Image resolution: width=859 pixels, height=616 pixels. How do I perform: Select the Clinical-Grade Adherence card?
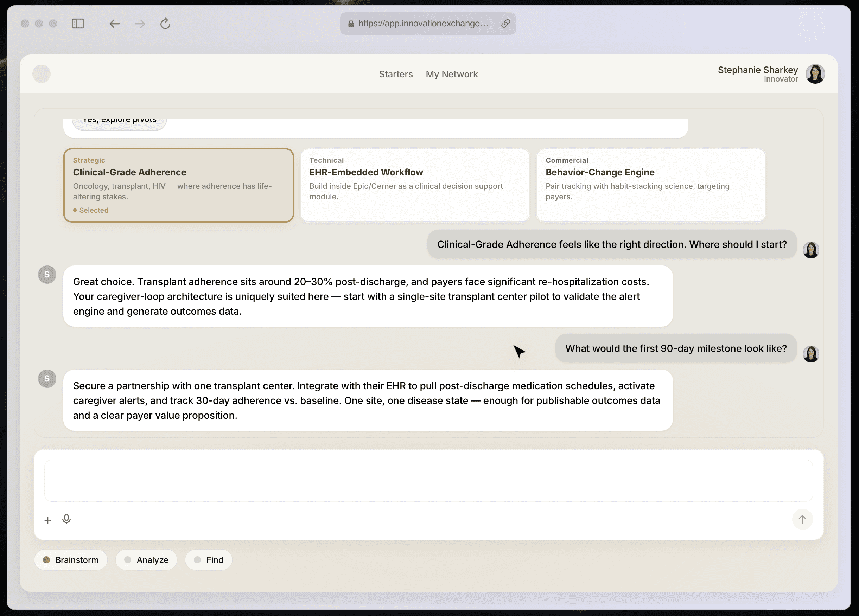pyautogui.click(x=178, y=185)
